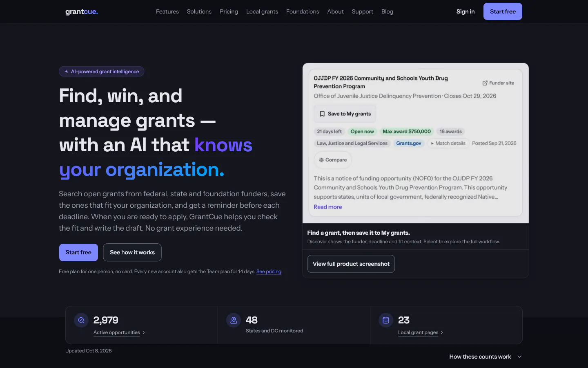Expand How these counts work
Screen dimensions: 588x368
pos(486,357)
